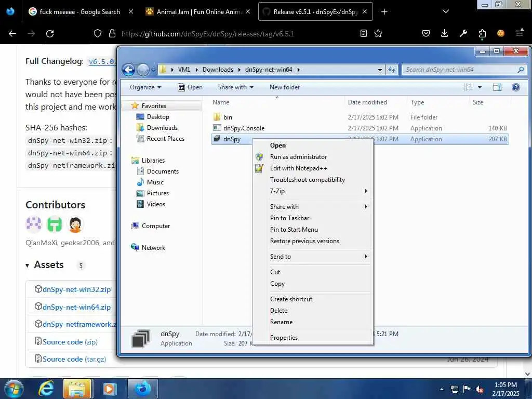
Task: Open Firefox downloads panel
Action: 445,33
